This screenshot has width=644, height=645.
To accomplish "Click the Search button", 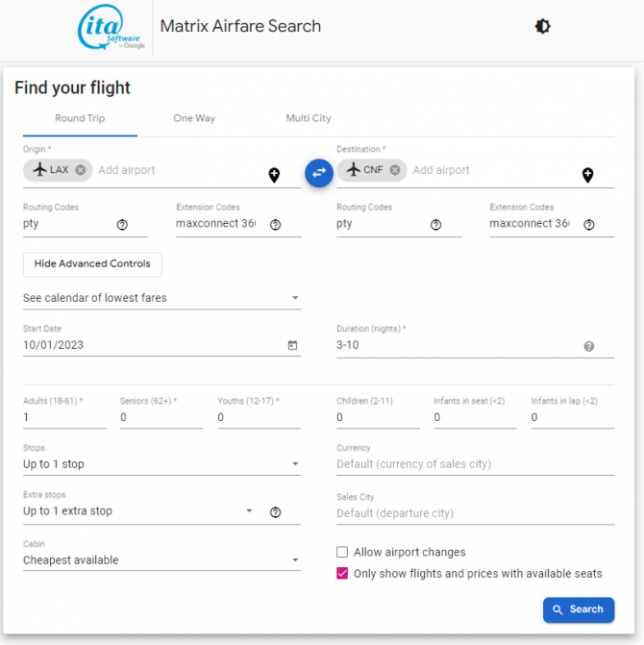I will 579,609.
